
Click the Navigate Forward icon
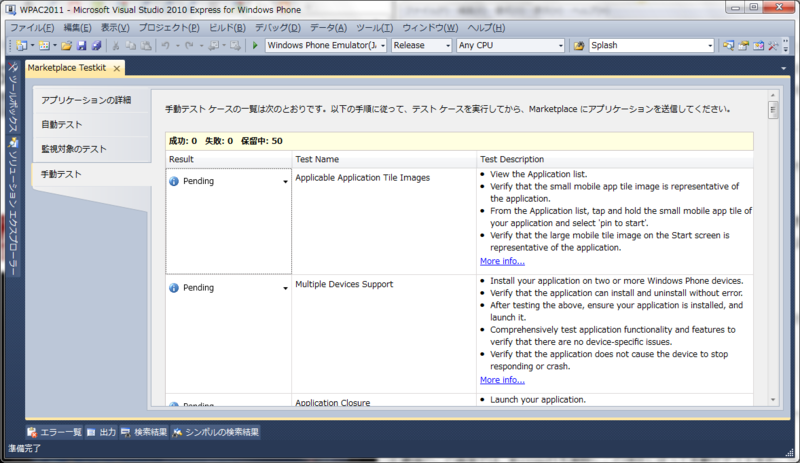coord(235,45)
